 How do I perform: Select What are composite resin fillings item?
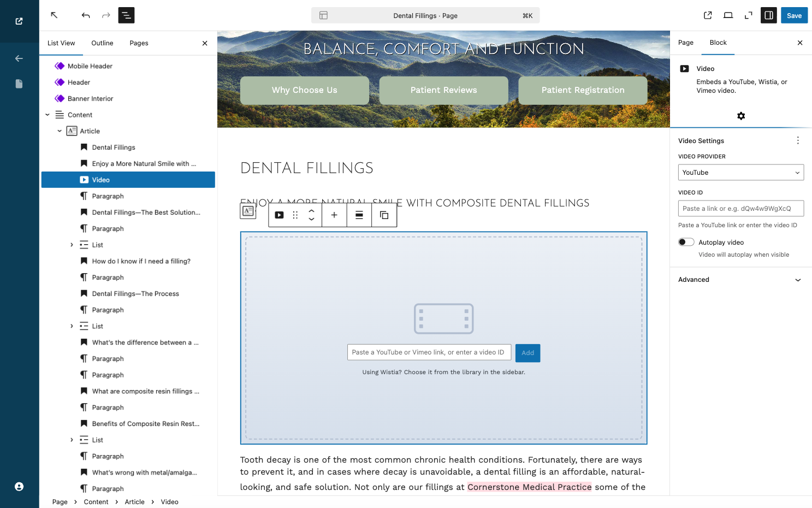[128, 391]
